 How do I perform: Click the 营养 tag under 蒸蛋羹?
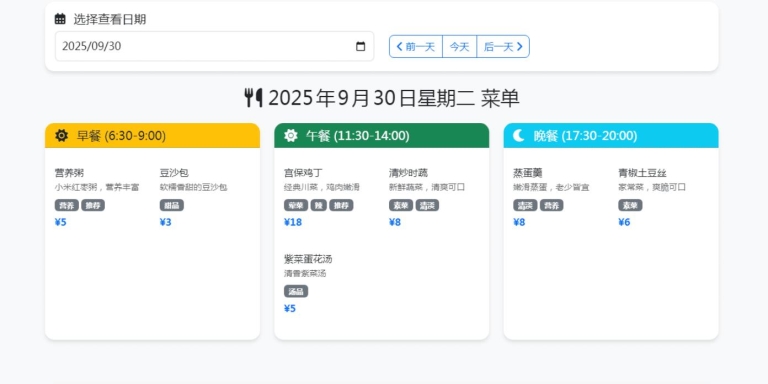pyautogui.click(x=552, y=205)
